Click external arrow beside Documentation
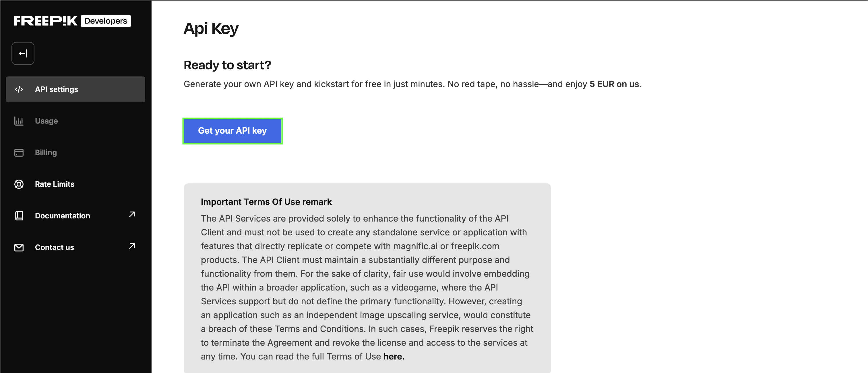The height and width of the screenshot is (373, 868). [132, 214]
